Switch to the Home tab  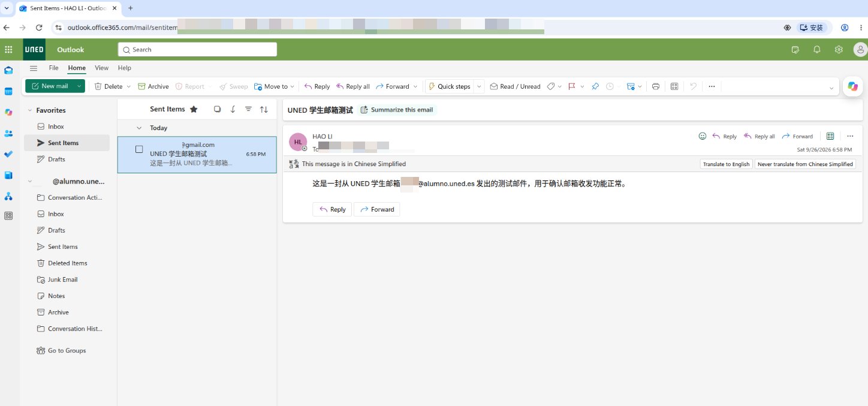pos(77,68)
